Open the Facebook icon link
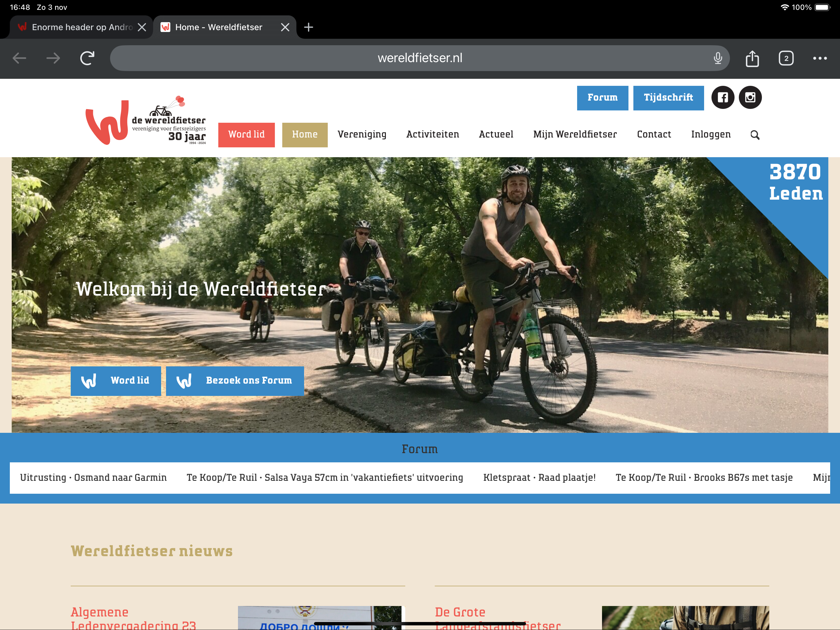Viewport: 840px width, 630px height. [722, 98]
